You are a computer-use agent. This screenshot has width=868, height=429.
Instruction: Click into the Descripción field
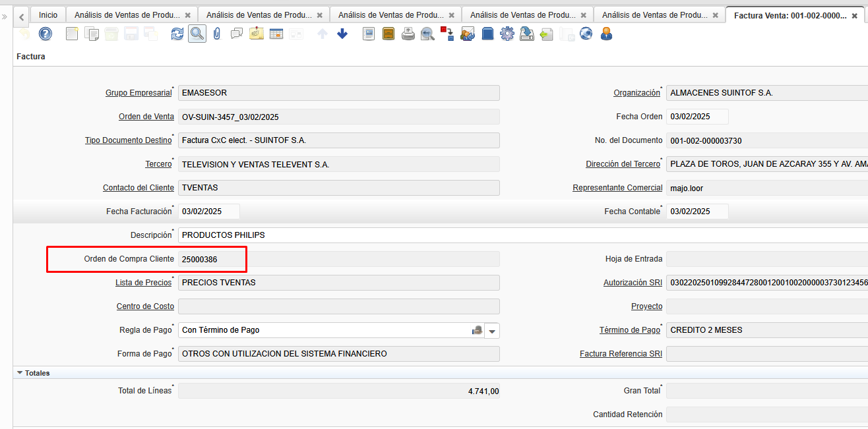521,235
